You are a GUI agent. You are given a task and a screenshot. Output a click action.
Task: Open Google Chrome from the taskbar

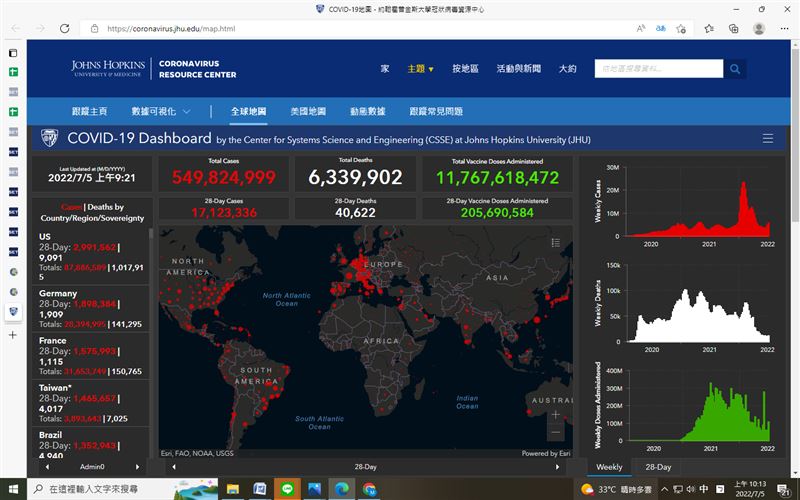(369, 489)
